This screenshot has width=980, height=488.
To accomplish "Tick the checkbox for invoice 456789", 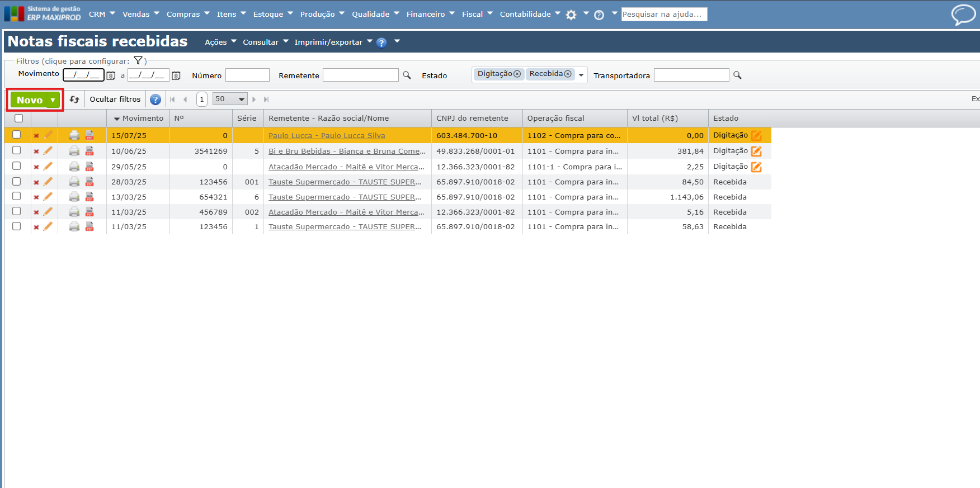I will click(17, 211).
